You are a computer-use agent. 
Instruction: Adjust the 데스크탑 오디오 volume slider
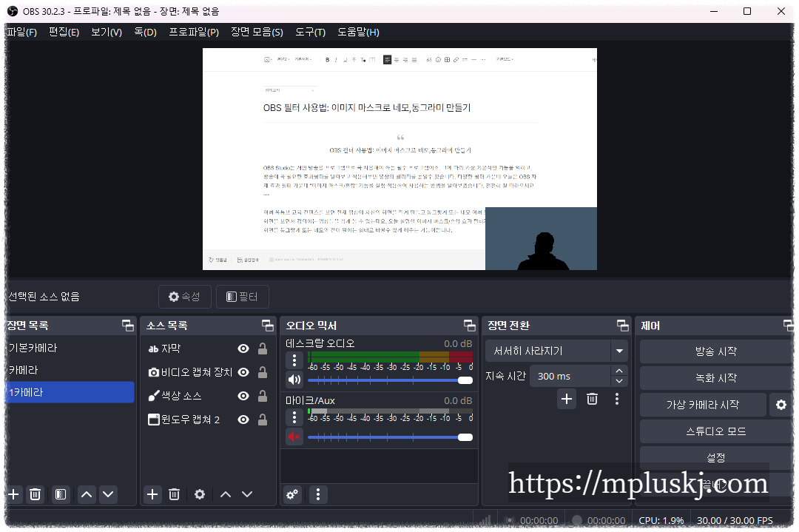point(385,380)
